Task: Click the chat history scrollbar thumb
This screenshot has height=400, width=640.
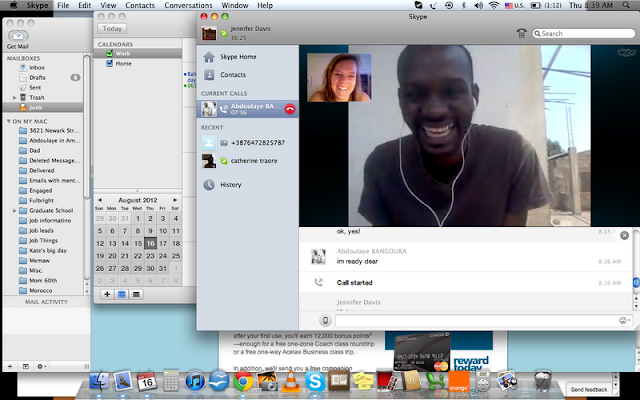Action: [636, 282]
